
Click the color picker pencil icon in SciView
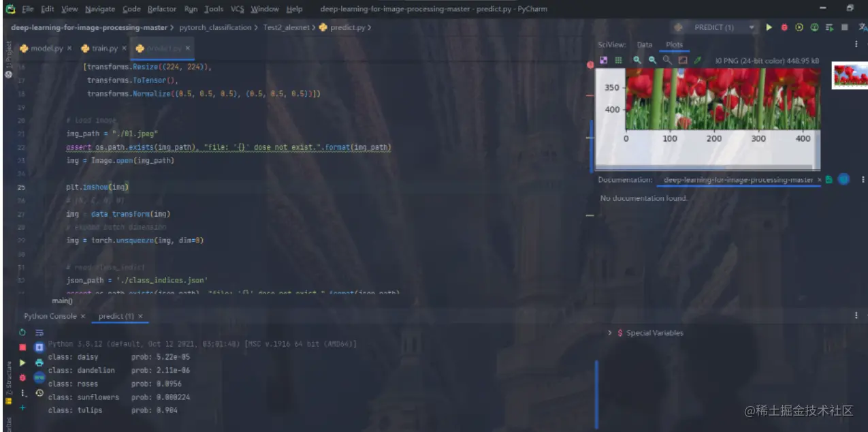698,61
